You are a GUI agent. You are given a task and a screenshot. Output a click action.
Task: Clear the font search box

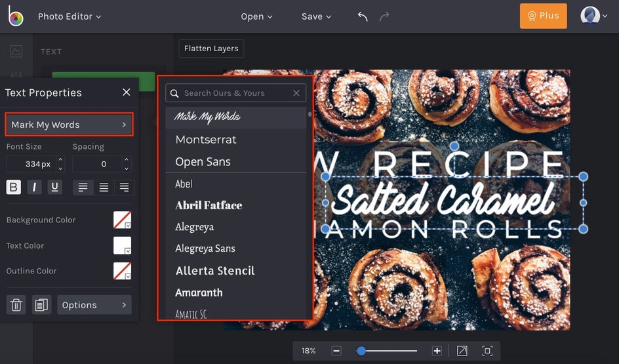[x=296, y=93]
